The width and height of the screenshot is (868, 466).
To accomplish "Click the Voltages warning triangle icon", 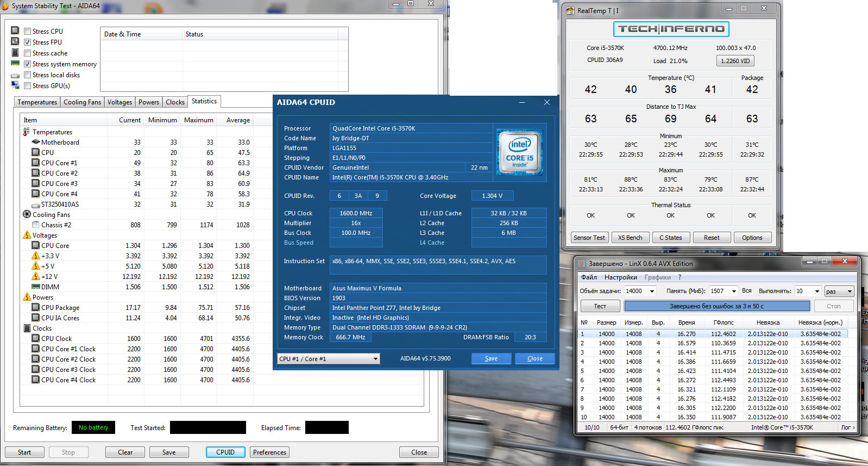I will [27, 235].
